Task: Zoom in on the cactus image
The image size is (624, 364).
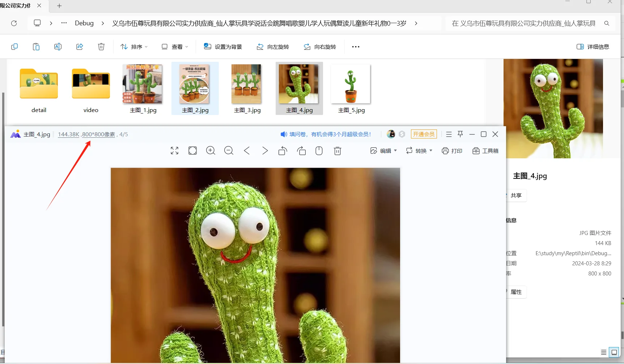Action: [x=211, y=151]
